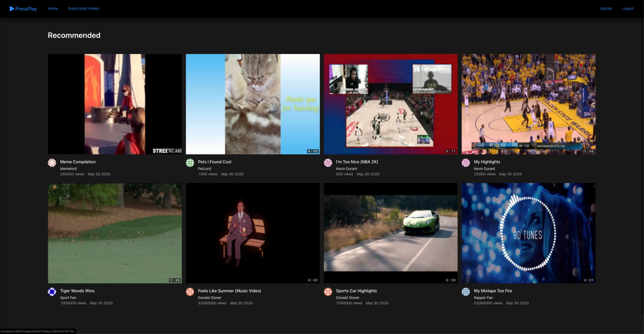Open the Pets I Found Cool video title
Viewport: 644px width, 334px height.
[215, 162]
